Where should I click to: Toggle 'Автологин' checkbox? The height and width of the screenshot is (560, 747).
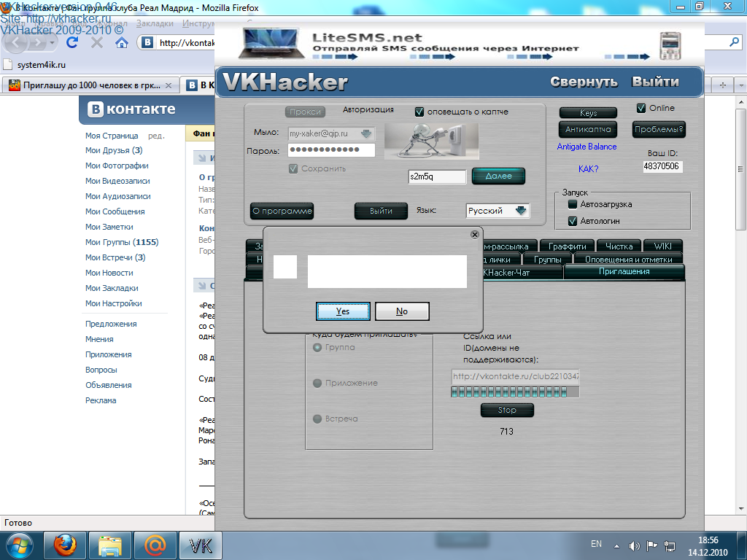[x=573, y=221]
